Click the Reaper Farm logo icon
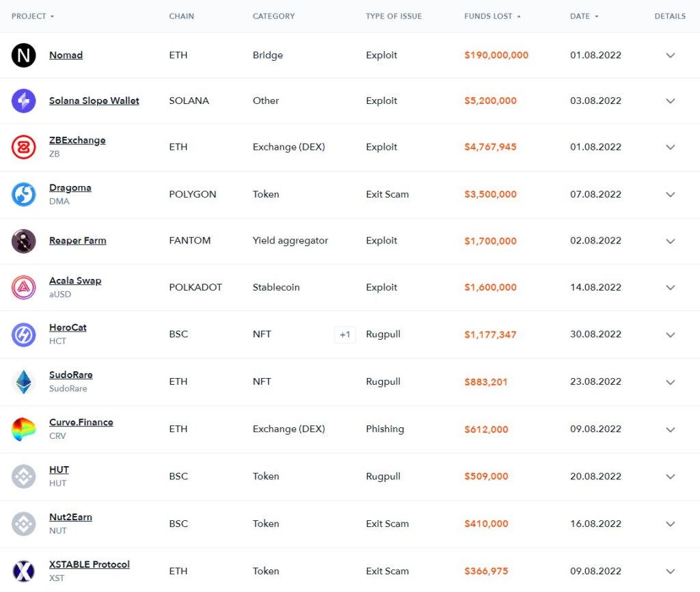The image size is (700, 592). [23, 241]
